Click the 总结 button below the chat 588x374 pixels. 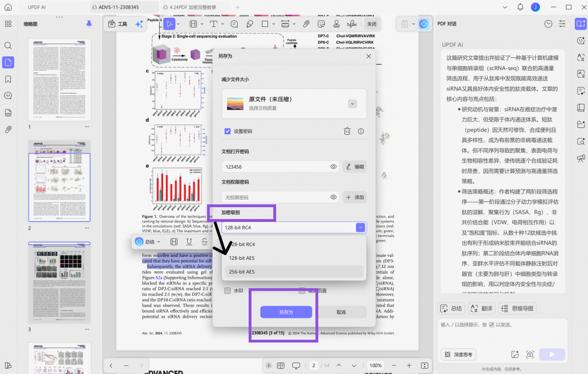click(x=451, y=309)
